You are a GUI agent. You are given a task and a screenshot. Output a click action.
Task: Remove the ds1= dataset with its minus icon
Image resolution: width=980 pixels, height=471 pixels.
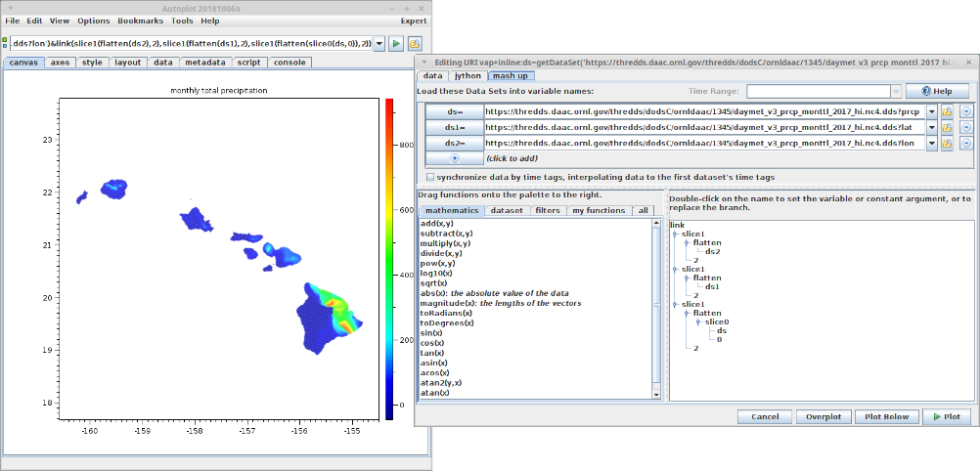[965, 127]
